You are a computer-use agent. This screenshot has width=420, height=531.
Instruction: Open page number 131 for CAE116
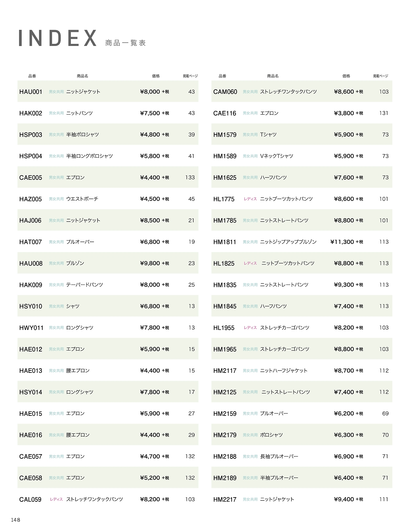384,113
